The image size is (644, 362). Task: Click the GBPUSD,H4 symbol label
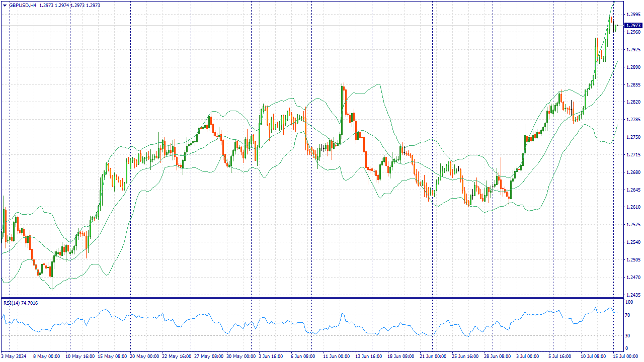(x=23, y=5)
